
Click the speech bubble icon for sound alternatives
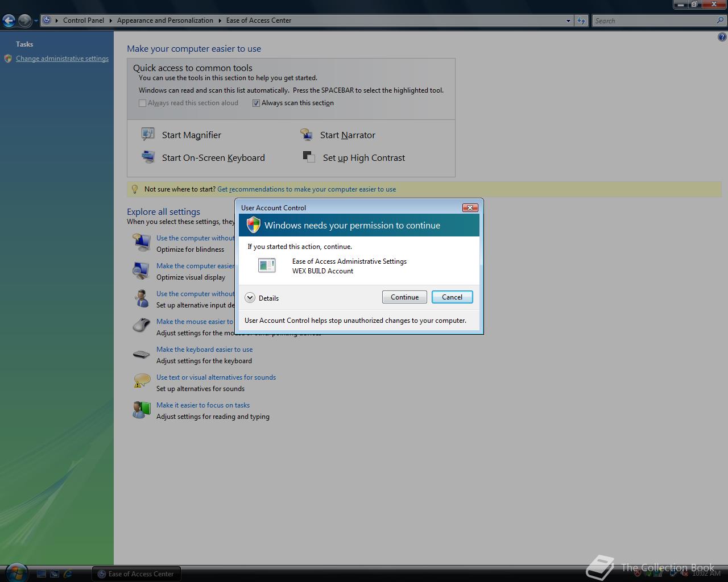pos(141,381)
